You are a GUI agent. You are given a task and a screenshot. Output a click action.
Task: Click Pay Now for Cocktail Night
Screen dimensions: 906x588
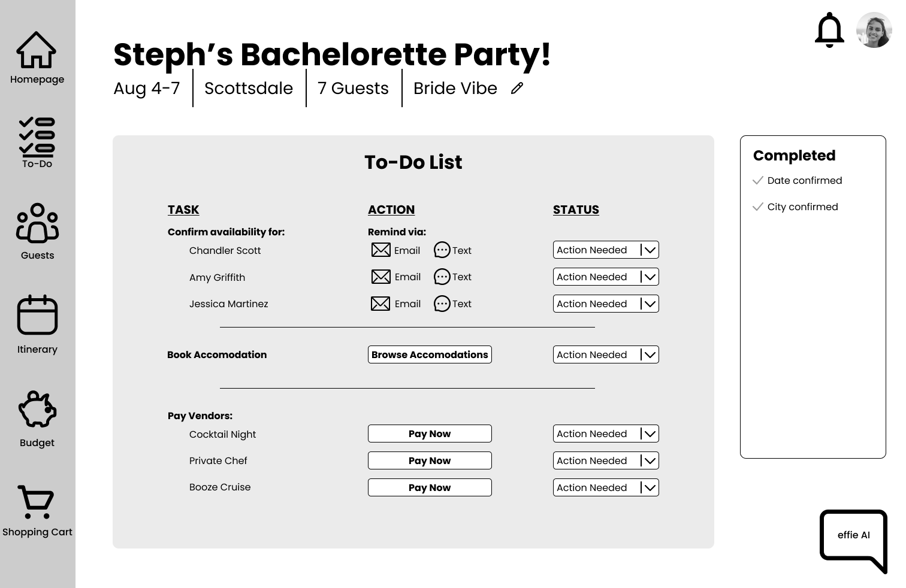[x=430, y=434]
